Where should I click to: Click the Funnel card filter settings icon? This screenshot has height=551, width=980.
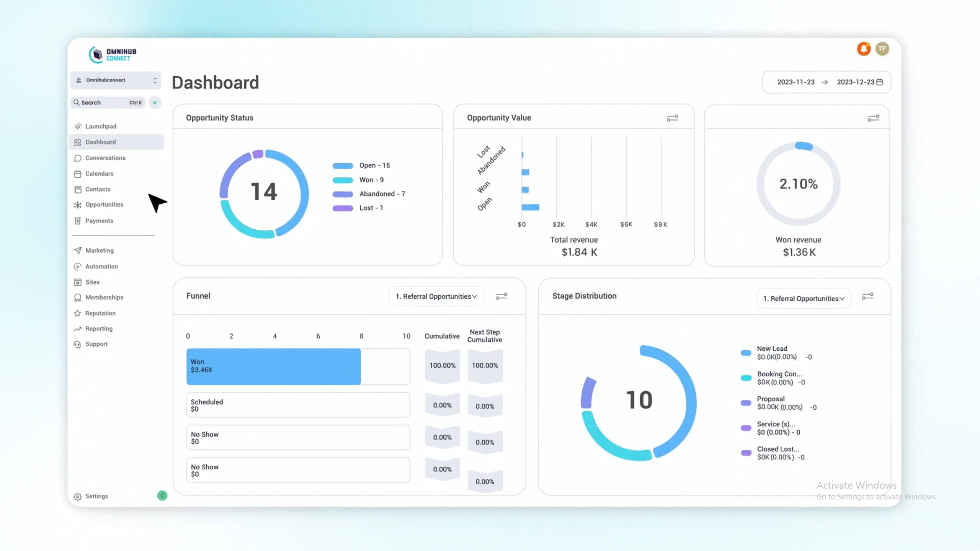(501, 296)
